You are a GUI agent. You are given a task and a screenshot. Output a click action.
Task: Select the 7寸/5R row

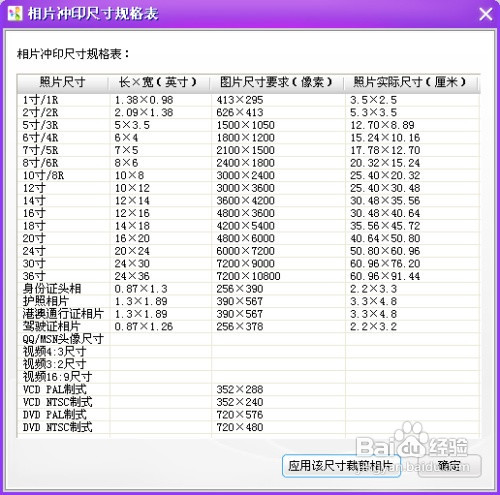point(248,150)
